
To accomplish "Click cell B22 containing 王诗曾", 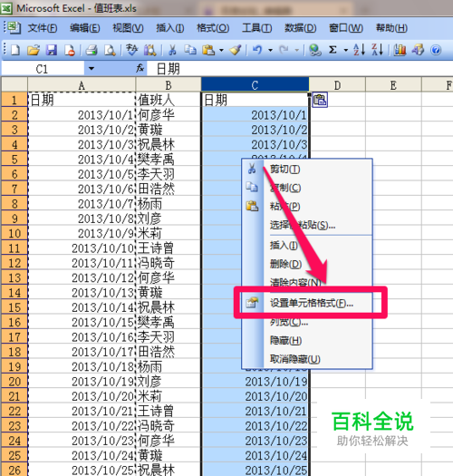I will 169,411.
